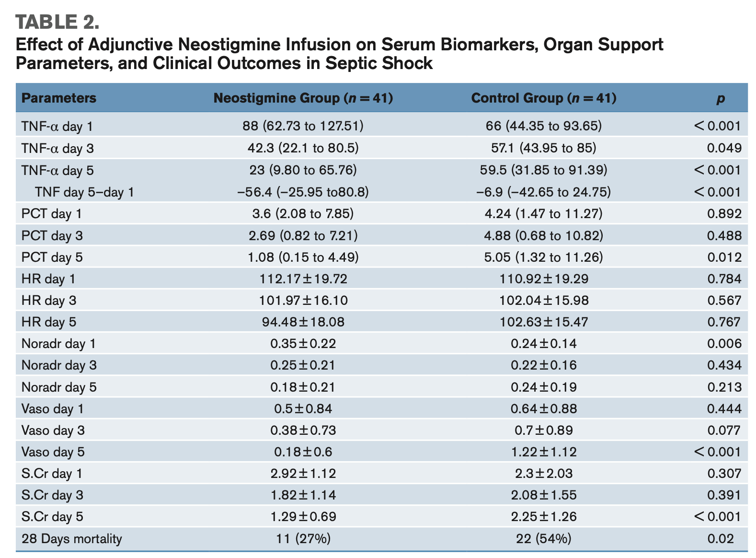Select the value 88 (62.73 to 127.51)
The image size is (756, 558).
[x=303, y=126]
